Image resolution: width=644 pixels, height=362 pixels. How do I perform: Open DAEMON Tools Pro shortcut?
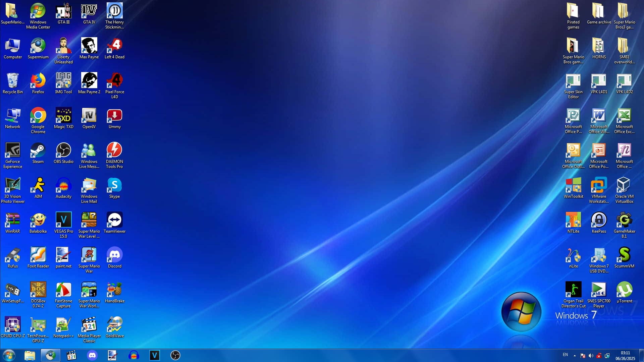[114, 156]
